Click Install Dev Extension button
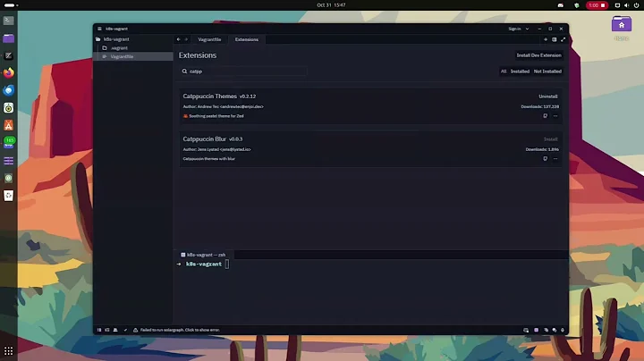Image resolution: width=644 pixels, height=361 pixels. click(538, 55)
